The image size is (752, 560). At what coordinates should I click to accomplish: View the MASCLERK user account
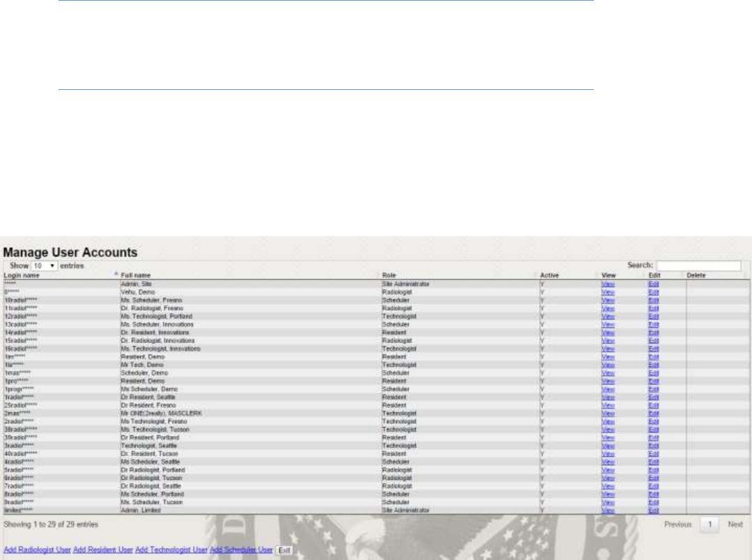tap(608, 414)
